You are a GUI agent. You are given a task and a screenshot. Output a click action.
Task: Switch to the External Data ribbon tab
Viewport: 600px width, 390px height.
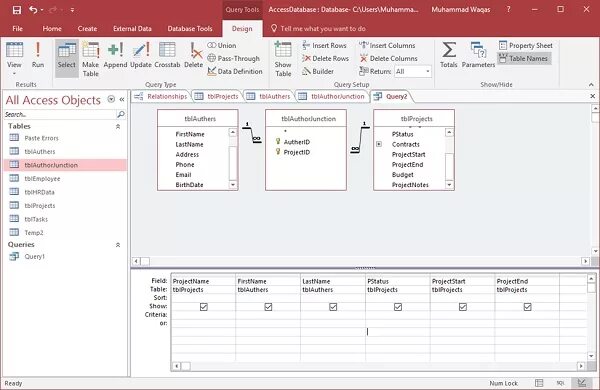[x=132, y=28]
